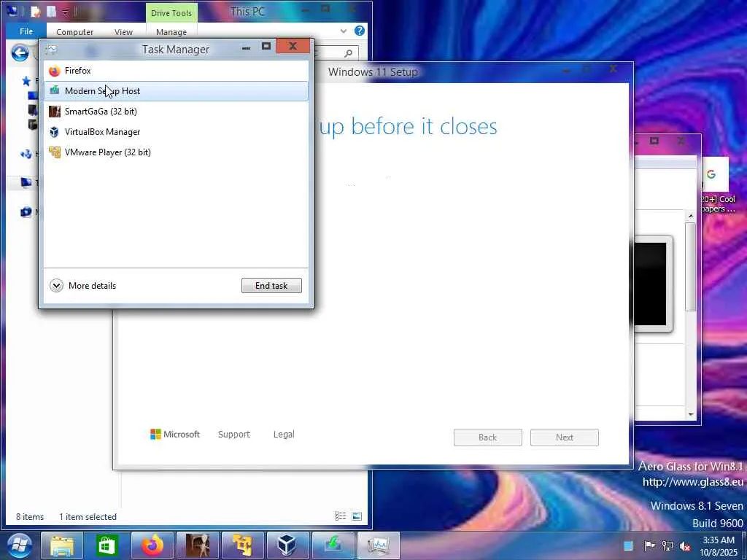
Task: Open Explorer help question mark icon
Action: 359,31
